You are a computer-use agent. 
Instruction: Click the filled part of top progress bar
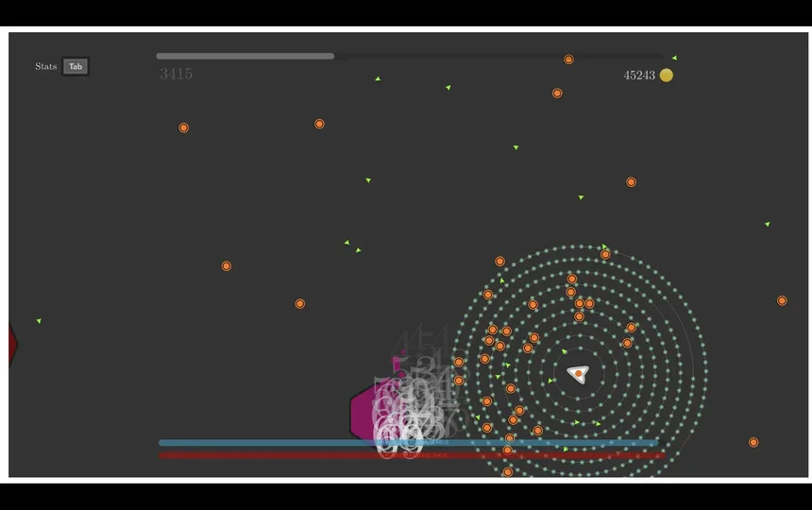(245, 57)
